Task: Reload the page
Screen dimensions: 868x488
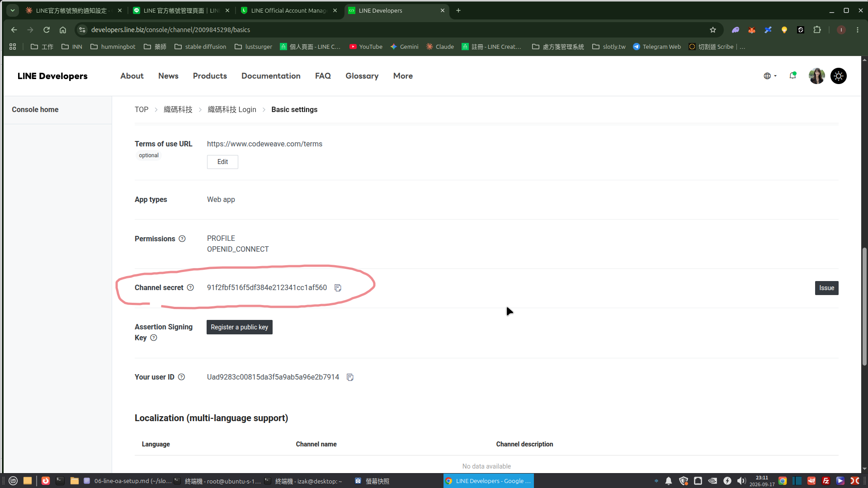Action: point(47,30)
